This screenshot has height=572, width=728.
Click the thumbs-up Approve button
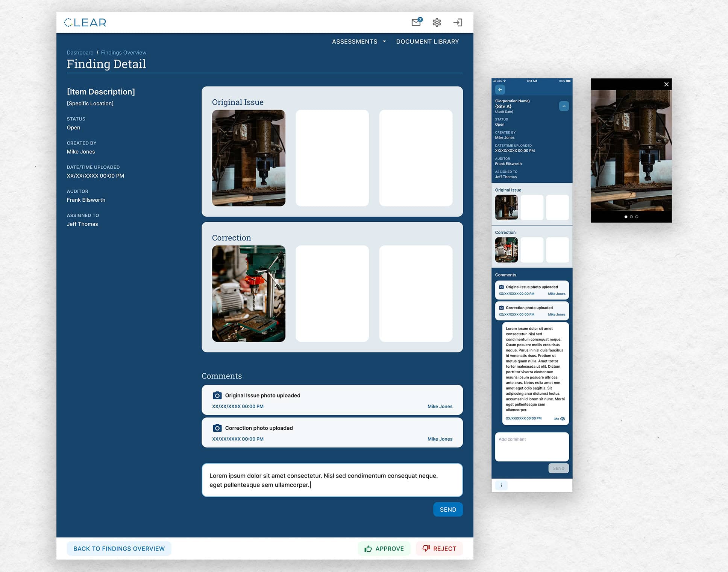384,549
